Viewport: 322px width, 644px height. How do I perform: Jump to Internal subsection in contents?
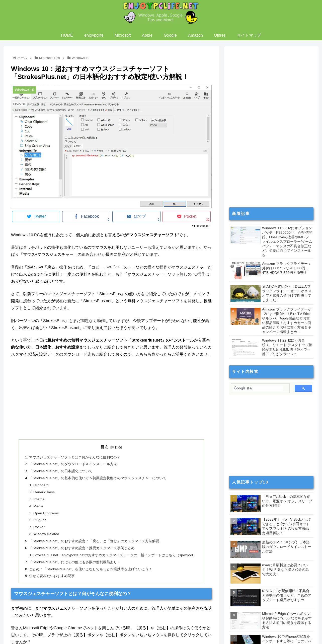point(39,499)
